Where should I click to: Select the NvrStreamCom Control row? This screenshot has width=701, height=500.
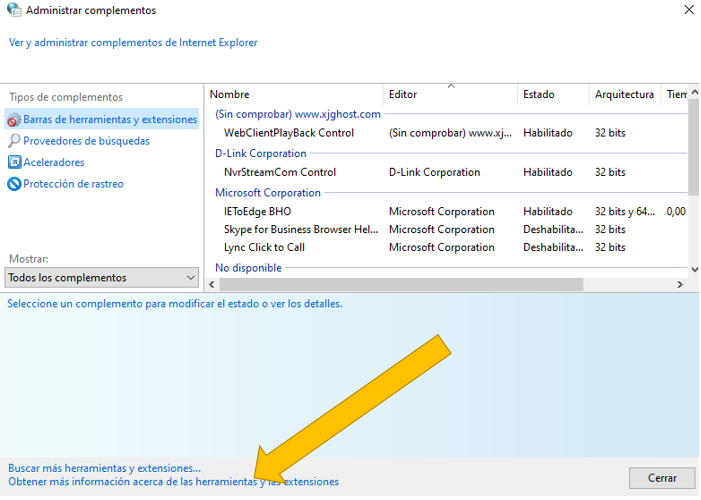(447, 173)
